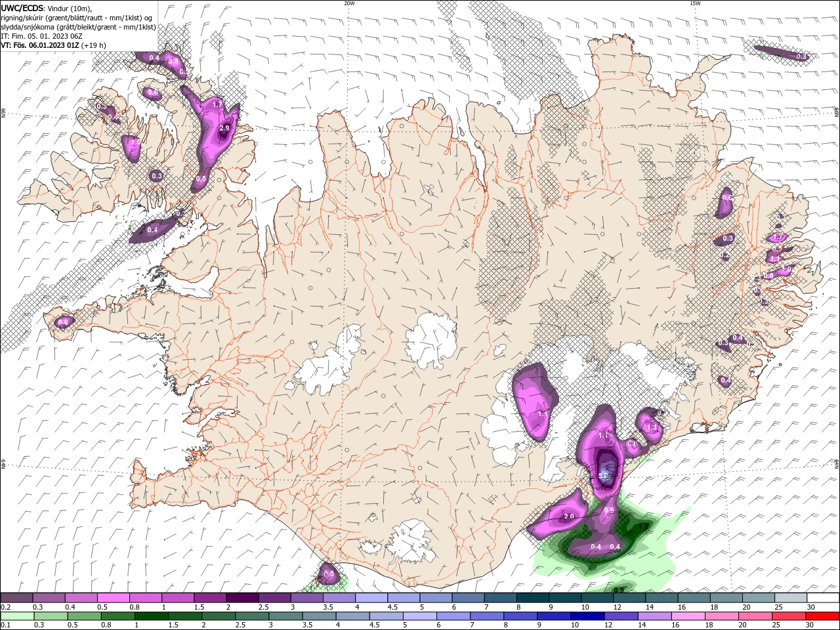840x630 pixels.
Task: Select the lower legend swatch labeled 25
Action: [789, 616]
